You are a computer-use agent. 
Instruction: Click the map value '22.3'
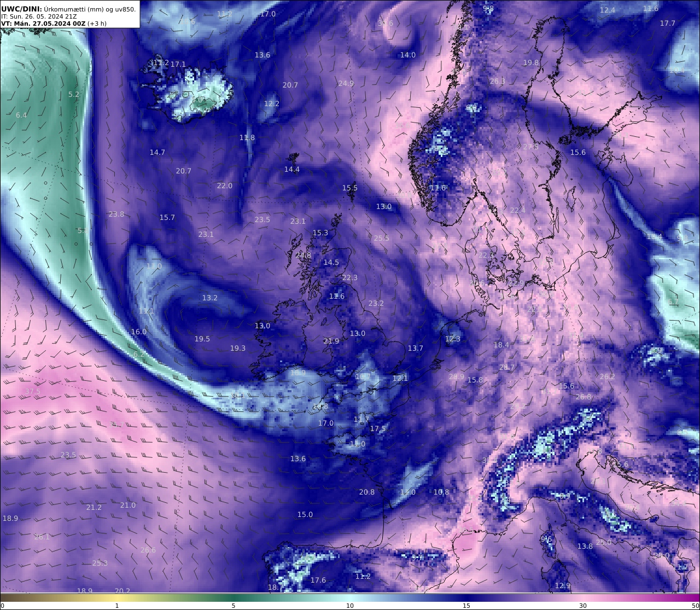pos(350,277)
